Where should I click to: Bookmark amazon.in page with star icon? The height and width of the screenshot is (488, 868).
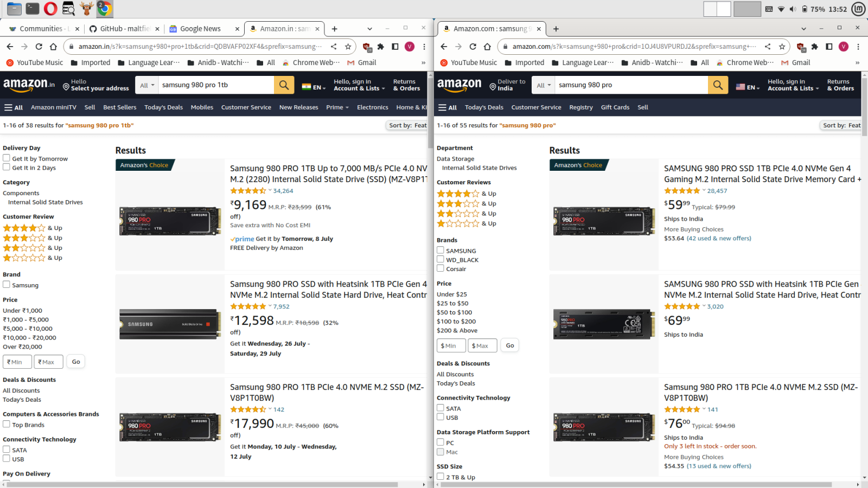[348, 47]
